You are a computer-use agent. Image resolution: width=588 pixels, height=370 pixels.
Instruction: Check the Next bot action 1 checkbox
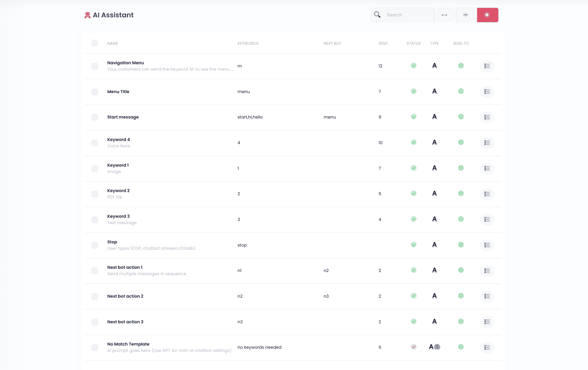(x=95, y=271)
